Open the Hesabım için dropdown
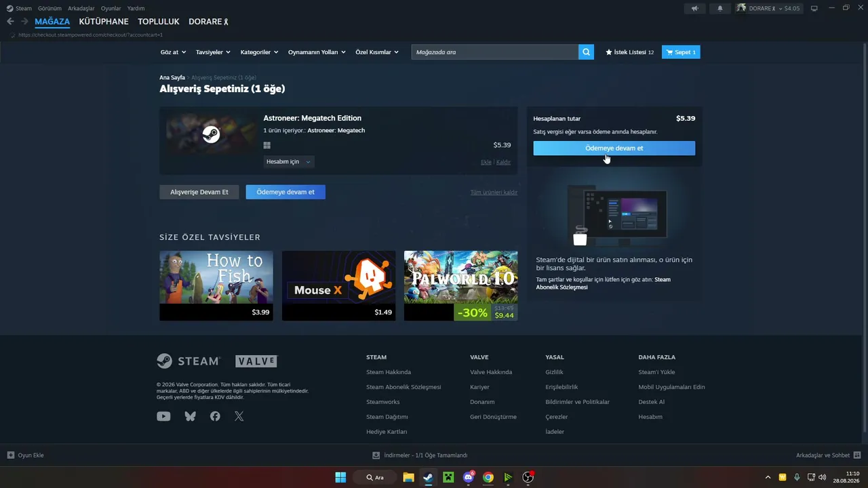 point(289,161)
